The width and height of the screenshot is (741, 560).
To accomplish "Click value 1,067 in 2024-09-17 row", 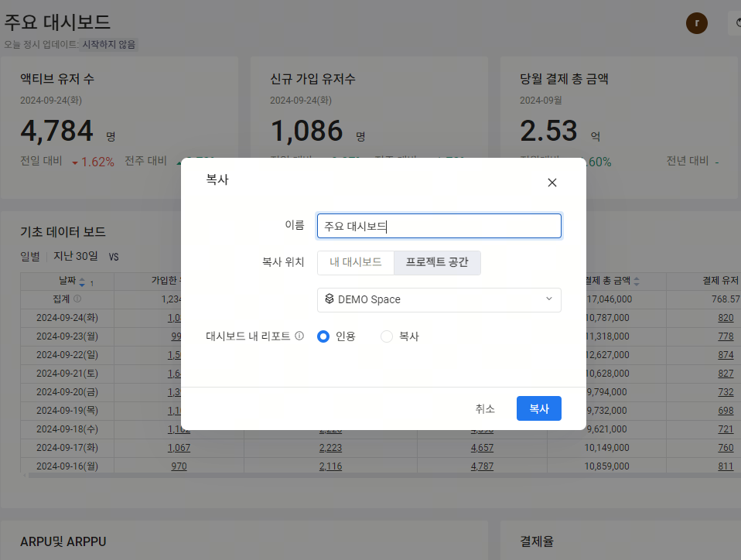I will 179,448.
